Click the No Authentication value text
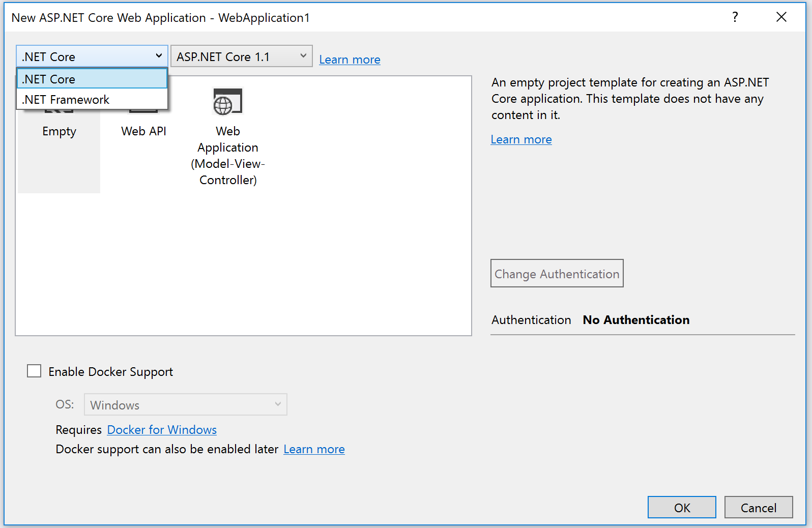Viewport: 812px width, 528px height. [x=636, y=319]
